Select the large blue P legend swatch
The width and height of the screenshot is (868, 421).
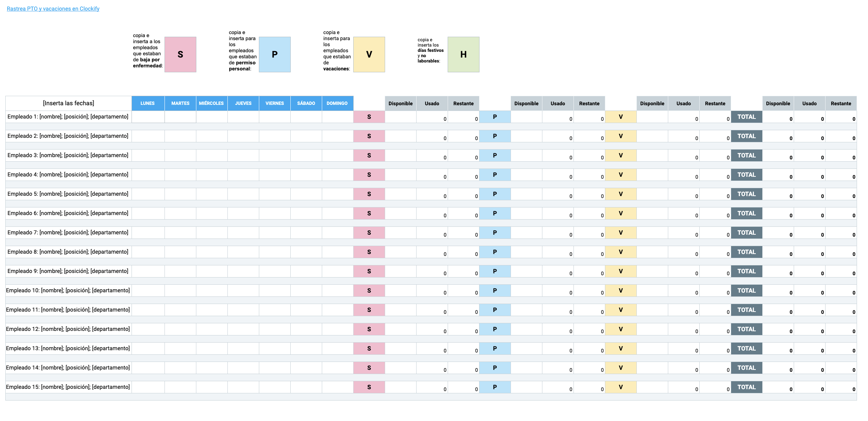(275, 55)
